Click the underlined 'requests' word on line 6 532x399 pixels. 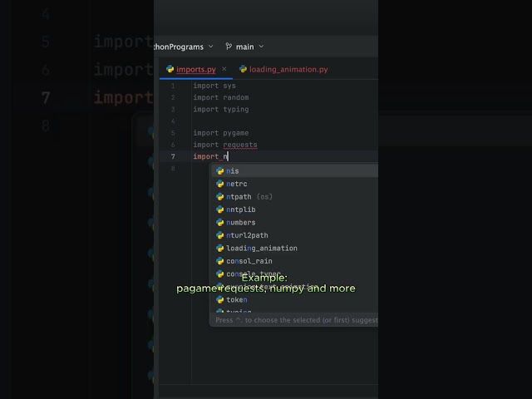pos(240,145)
